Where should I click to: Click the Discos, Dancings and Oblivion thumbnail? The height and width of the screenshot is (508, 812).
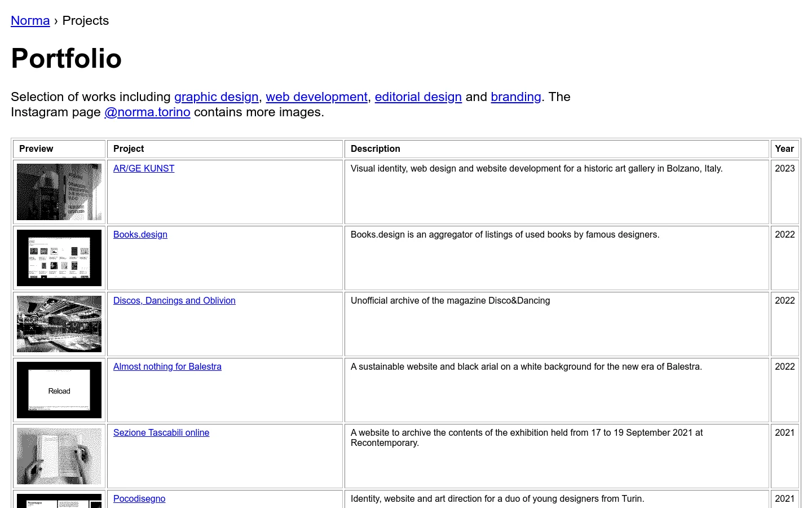coord(59,324)
